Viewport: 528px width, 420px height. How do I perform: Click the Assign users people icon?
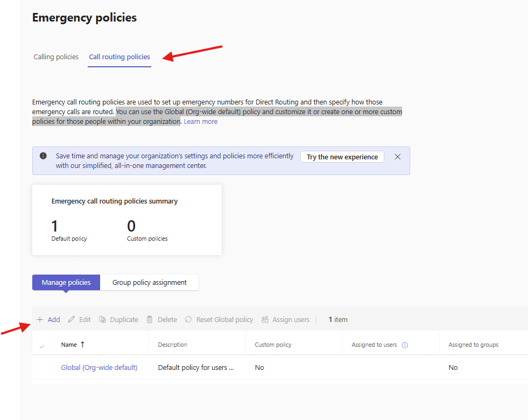[265, 319]
